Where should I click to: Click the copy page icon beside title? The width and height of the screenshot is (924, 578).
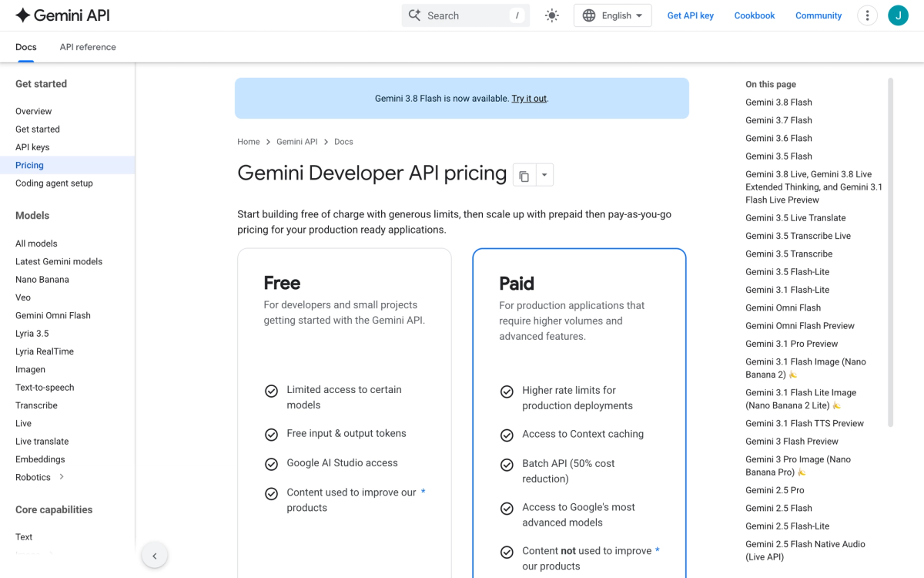[524, 176]
